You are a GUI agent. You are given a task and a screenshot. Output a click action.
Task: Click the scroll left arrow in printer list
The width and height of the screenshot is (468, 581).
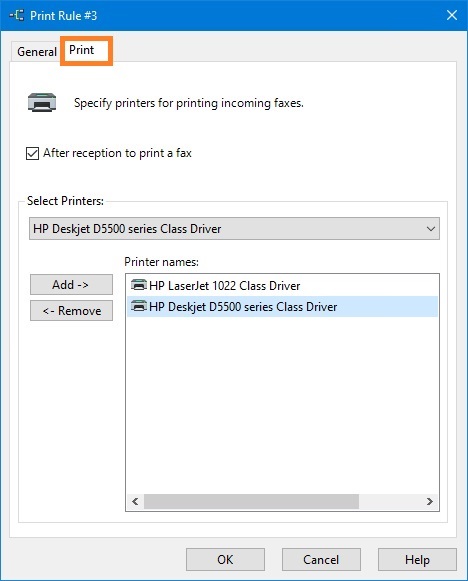pos(135,501)
